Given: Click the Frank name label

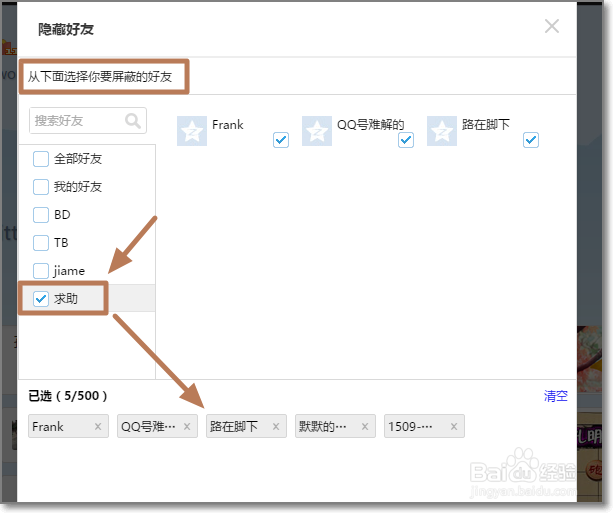Looking at the screenshot, I should (228, 125).
